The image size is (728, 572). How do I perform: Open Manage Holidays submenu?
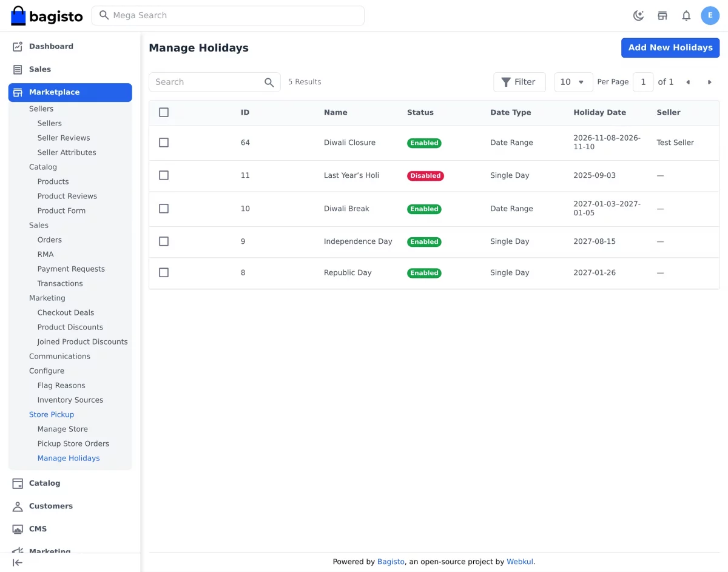[69, 458]
